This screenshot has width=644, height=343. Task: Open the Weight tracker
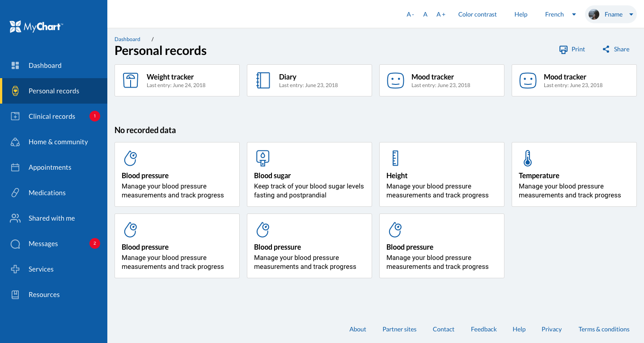point(131,80)
